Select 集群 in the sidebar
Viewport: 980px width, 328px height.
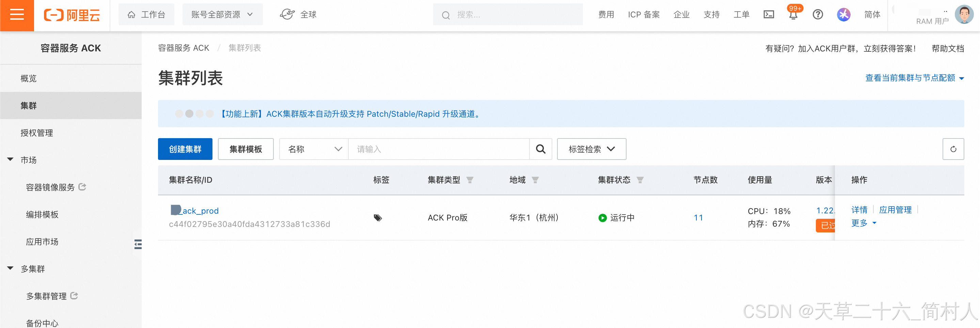click(x=71, y=105)
